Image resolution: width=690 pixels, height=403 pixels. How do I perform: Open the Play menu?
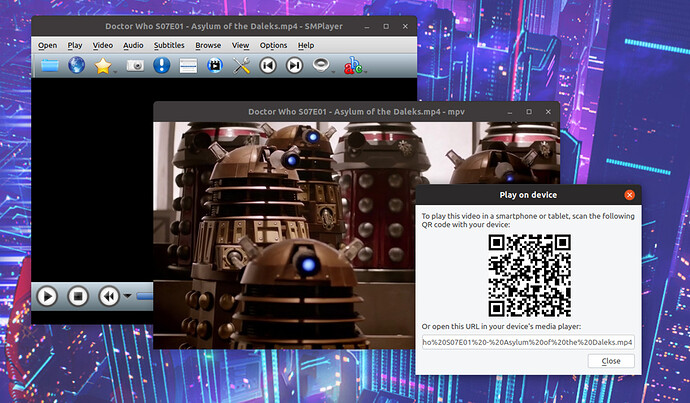pyautogui.click(x=75, y=45)
